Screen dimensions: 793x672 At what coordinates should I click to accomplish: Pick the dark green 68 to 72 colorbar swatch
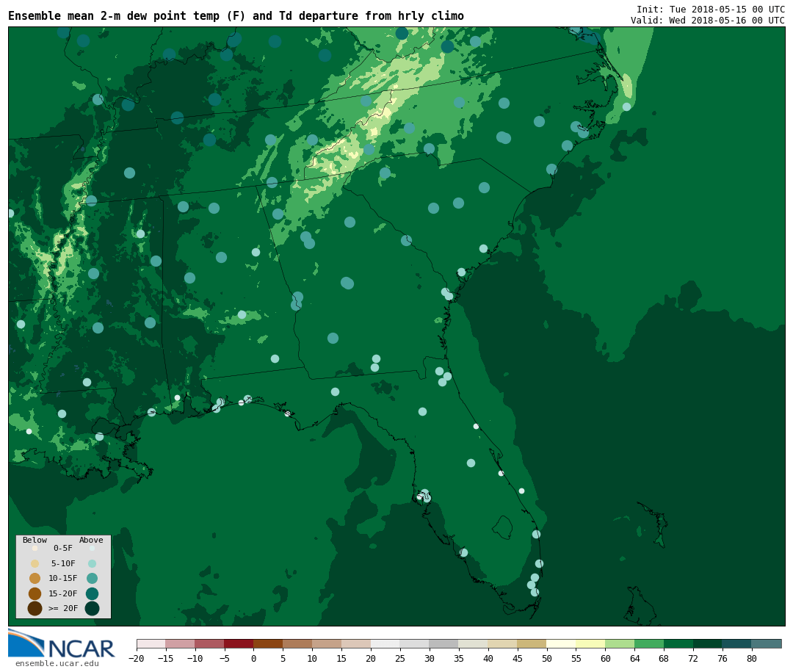click(678, 643)
